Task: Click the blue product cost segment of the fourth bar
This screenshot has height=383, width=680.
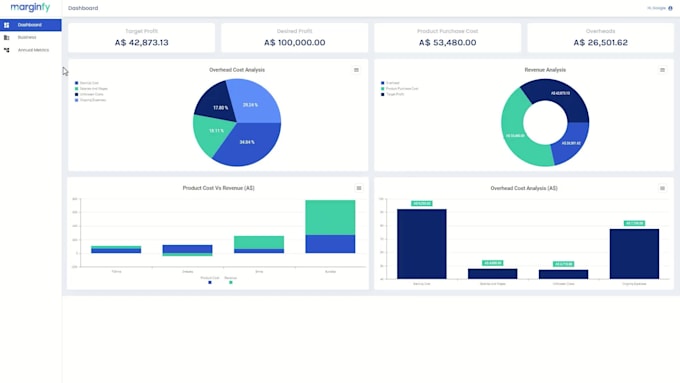Action: pos(330,244)
